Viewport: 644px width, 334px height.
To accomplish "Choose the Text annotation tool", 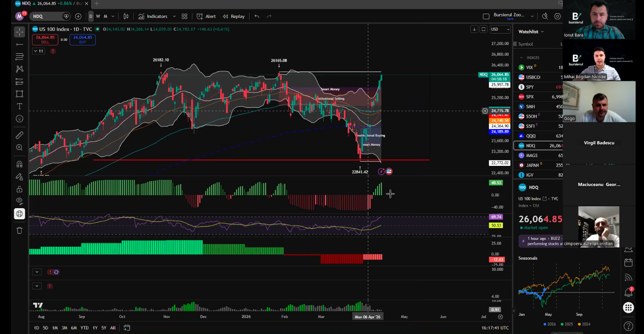I will tap(19, 106).
